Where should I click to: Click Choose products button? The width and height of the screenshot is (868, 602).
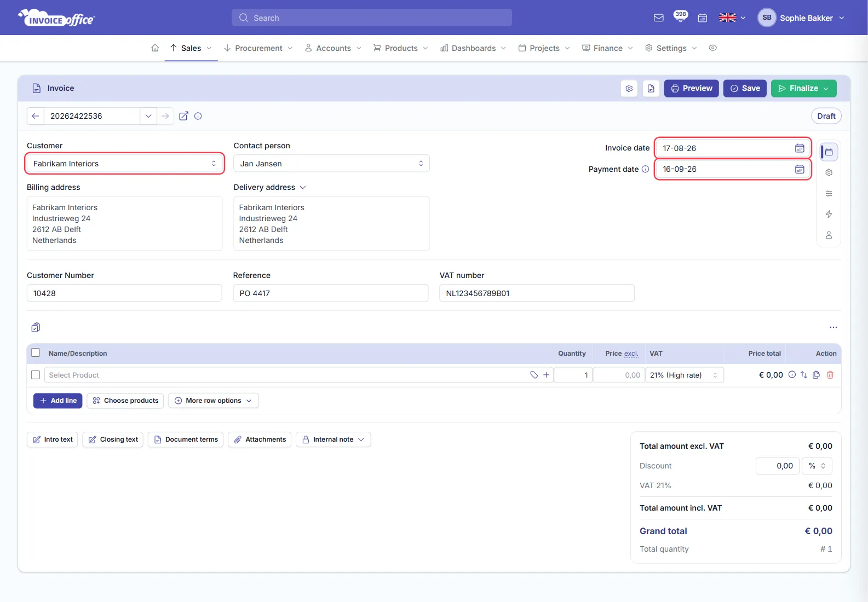coord(126,401)
